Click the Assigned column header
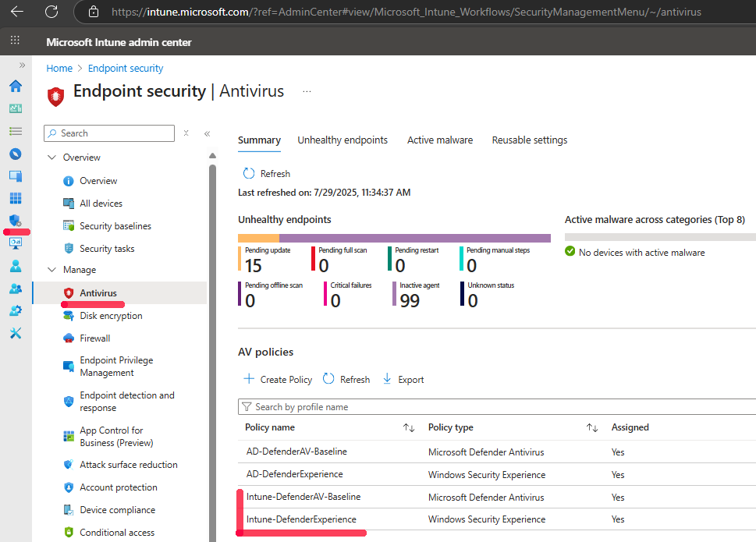756x542 pixels. coord(630,427)
